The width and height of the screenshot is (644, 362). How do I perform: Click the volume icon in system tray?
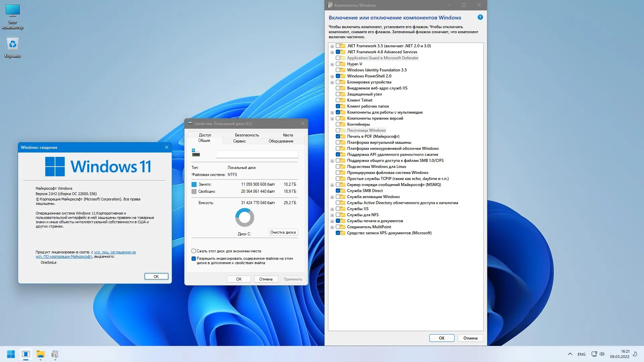602,354
